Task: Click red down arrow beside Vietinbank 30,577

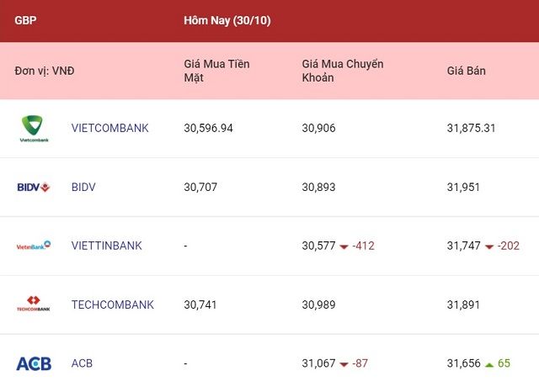Action: (x=344, y=246)
